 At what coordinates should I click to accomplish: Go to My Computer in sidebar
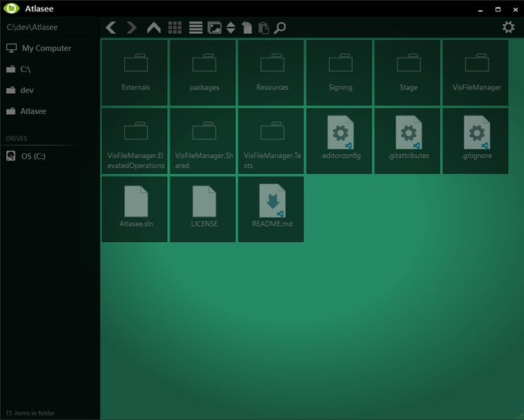[39, 48]
